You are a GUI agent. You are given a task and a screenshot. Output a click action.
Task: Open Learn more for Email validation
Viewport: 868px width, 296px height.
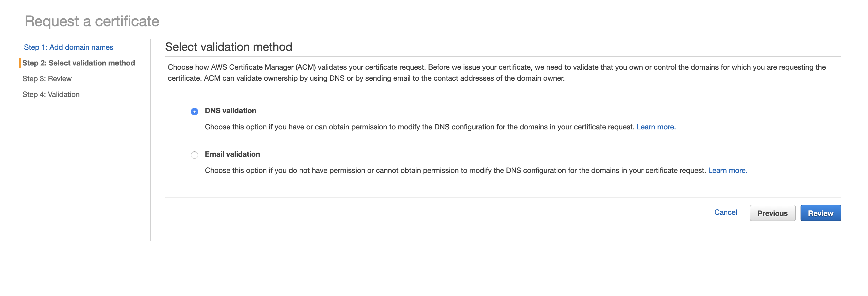click(728, 171)
